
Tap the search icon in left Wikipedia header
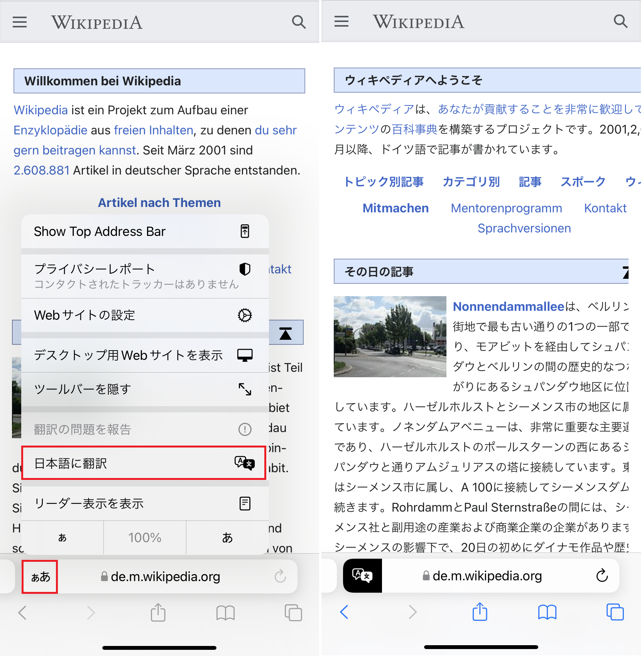coord(299,22)
